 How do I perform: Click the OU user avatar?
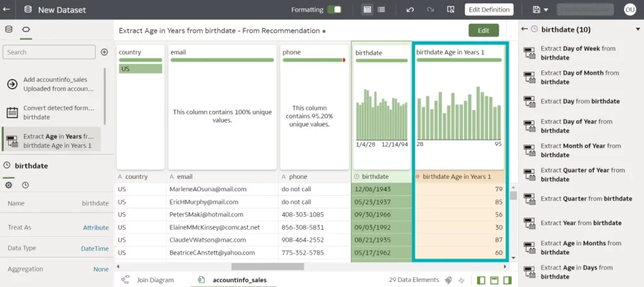pyautogui.click(x=630, y=10)
